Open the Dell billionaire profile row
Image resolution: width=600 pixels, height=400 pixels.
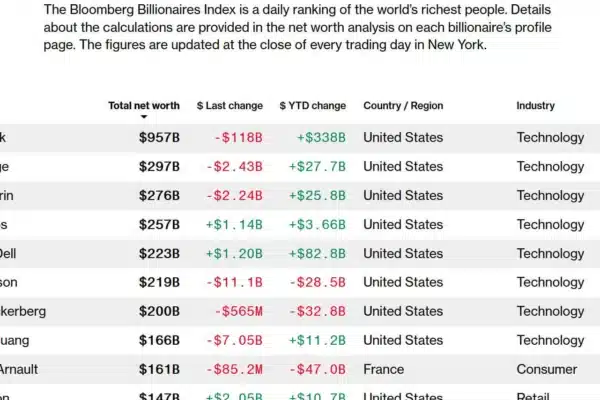[x=300, y=254]
